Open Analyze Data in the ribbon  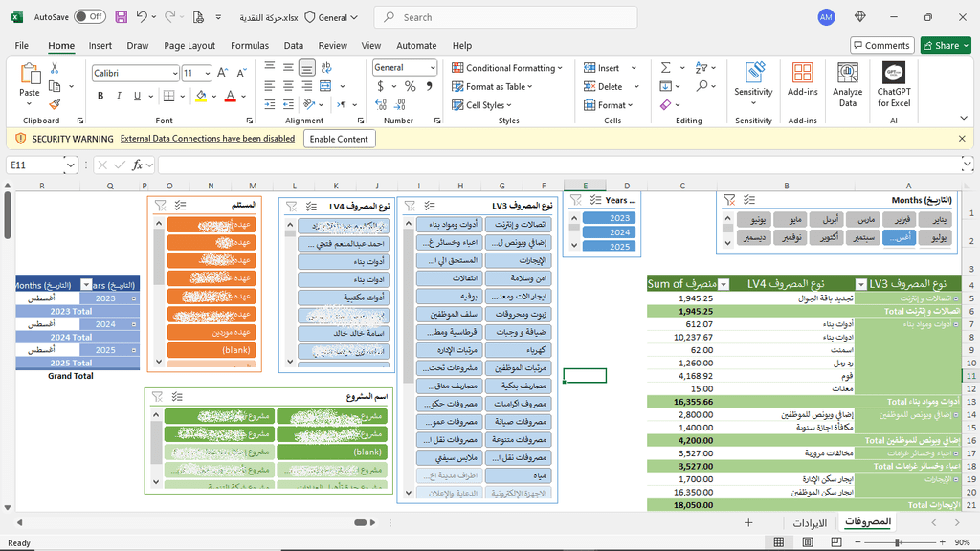point(847,85)
